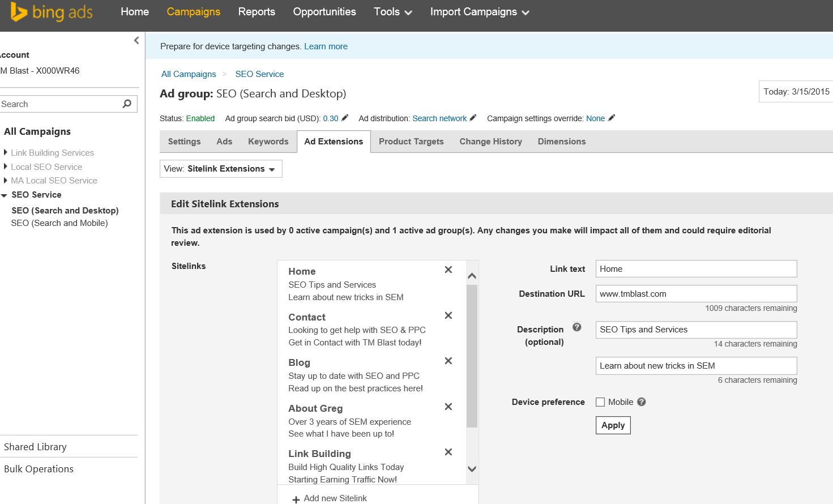The height and width of the screenshot is (504, 833).
Task: Expand Local SEO Service campaign
Action: pyautogui.click(x=6, y=166)
